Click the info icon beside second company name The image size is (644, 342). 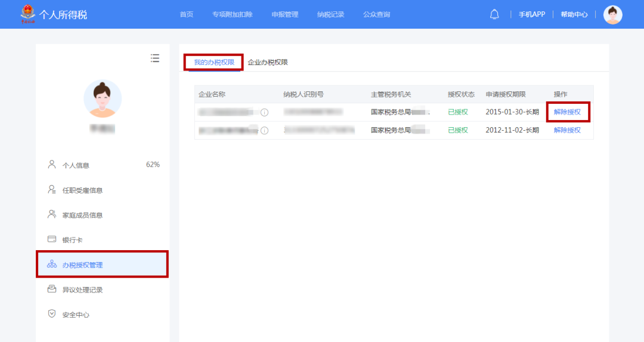(x=264, y=130)
